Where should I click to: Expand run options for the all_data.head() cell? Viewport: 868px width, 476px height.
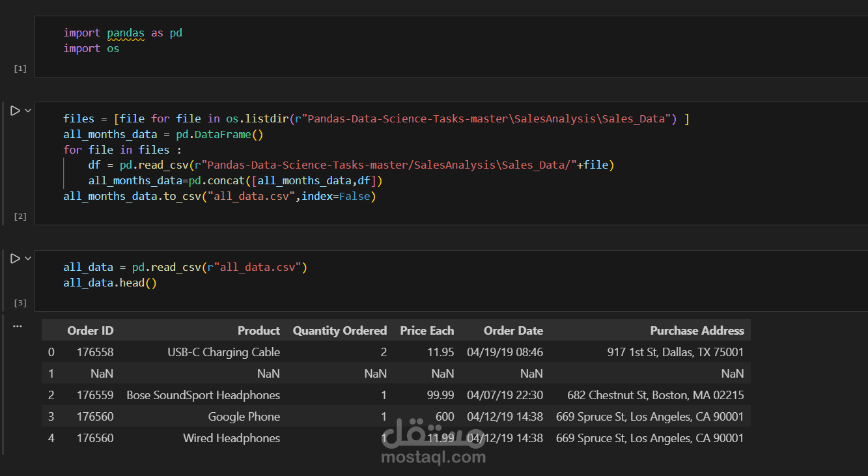click(28, 259)
